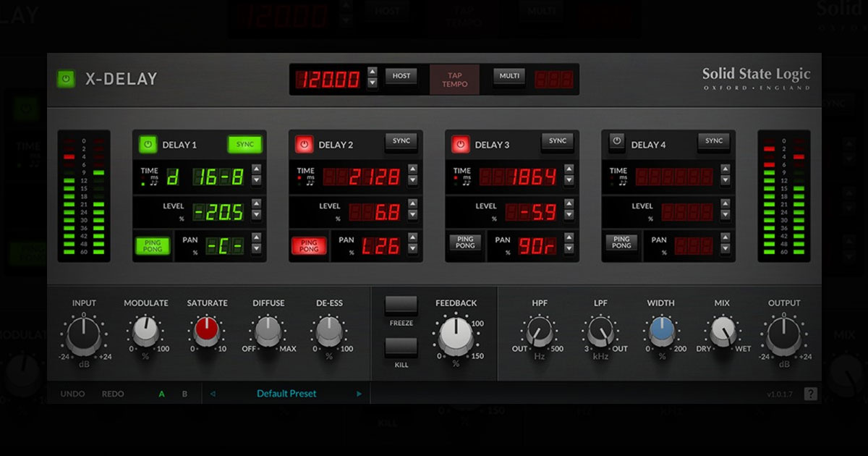The image size is (868, 456).
Task: Decrease Delay 1 time value
Action: (256, 181)
